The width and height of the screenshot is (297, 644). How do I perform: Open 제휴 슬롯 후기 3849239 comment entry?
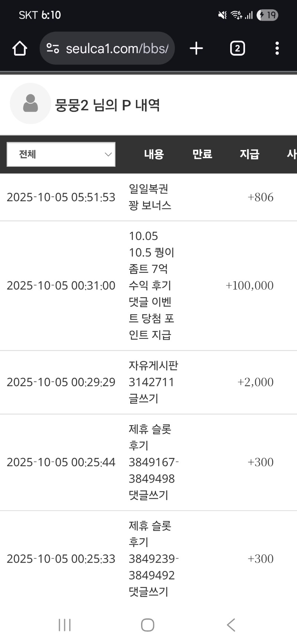point(153,559)
